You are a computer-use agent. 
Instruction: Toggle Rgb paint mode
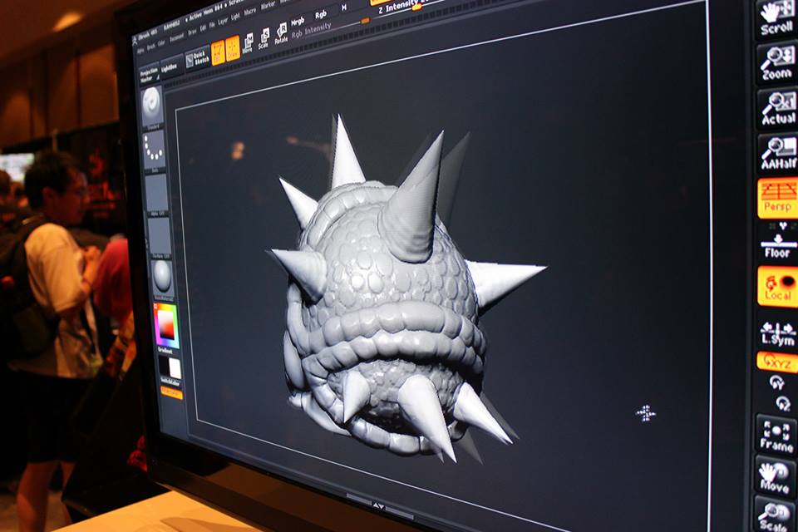[321, 15]
